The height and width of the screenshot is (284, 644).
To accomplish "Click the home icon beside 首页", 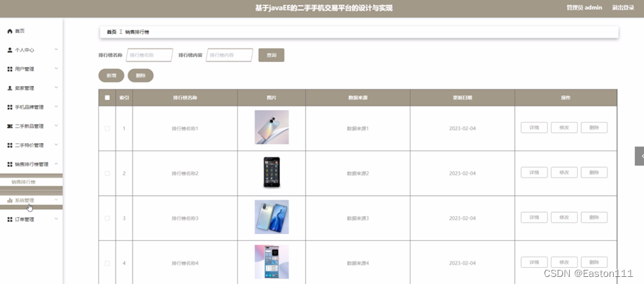I will pos(10,31).
